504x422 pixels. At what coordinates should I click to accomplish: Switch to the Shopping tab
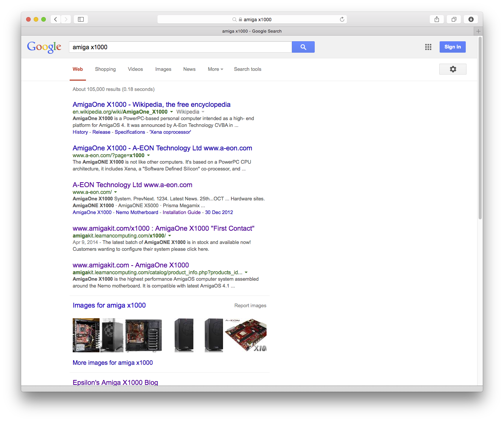pos(105,69)
